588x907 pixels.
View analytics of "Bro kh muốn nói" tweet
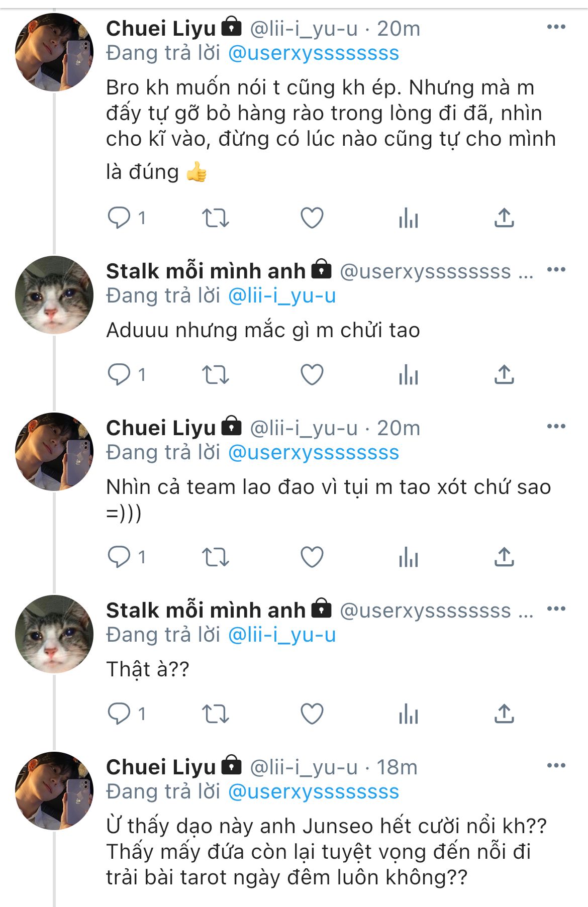tap(408, 218)
